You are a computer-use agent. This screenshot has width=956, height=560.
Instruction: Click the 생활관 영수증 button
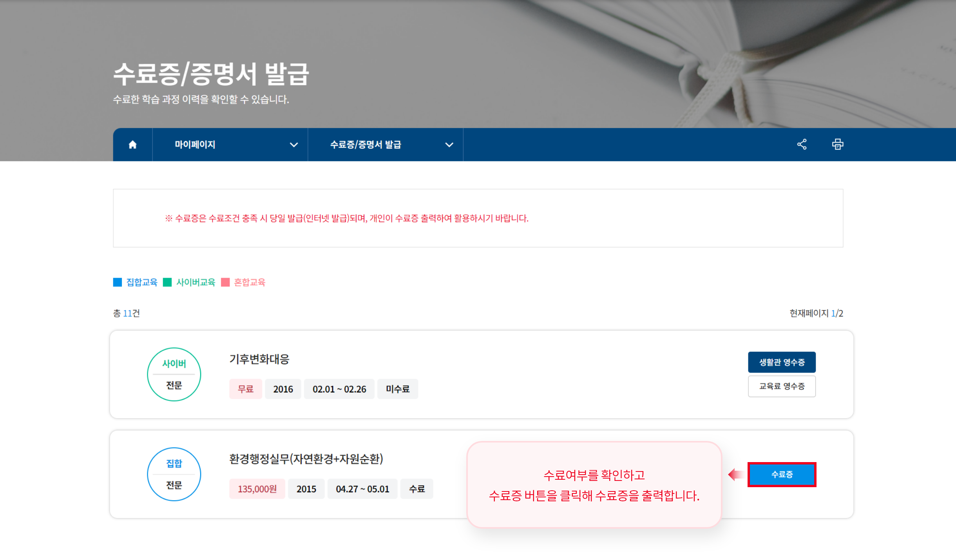coord(782,362)
